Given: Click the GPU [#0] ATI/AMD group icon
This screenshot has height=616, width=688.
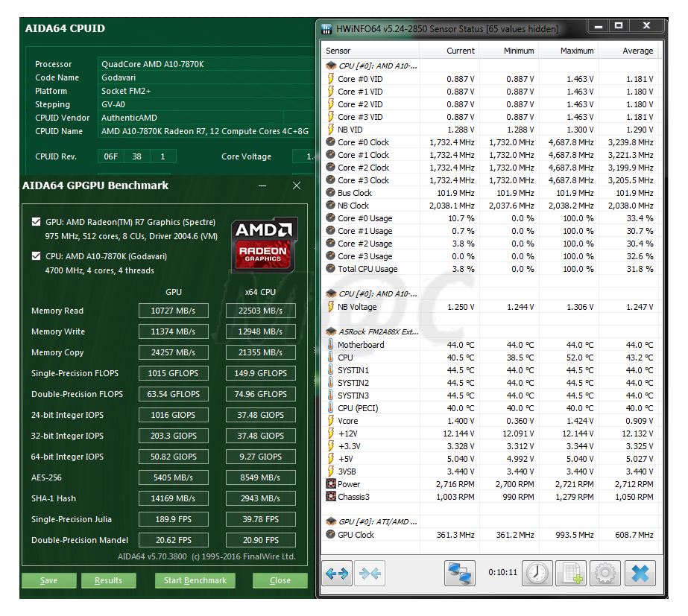Looking at the screenshot, I should pyautogui.click(x=331, y=521).
